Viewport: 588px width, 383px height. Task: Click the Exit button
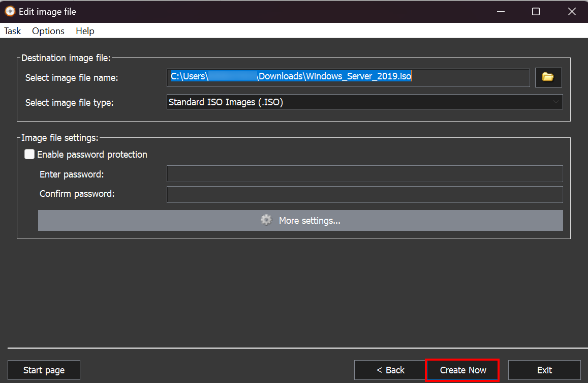point(544,370)
